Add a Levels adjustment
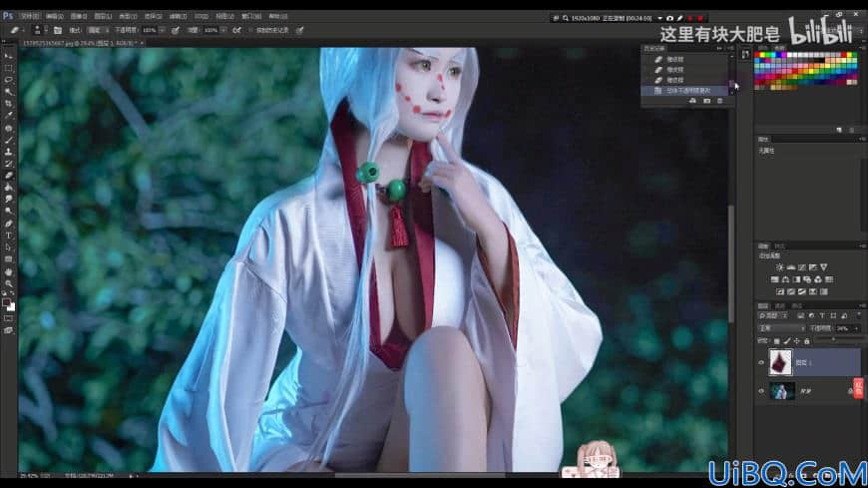The height and width of the screenshot is (488, 868). pyautogui.click(x=790, y=267)
